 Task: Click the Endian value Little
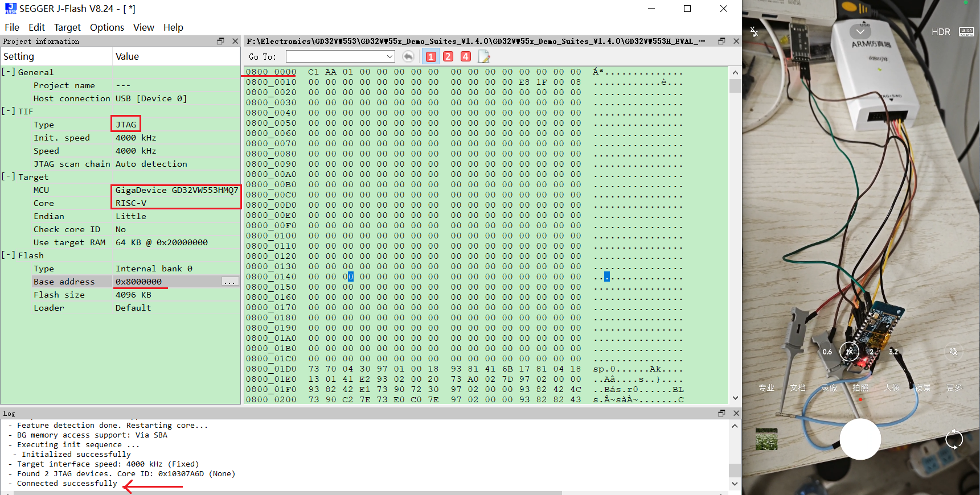pos(131,216)
